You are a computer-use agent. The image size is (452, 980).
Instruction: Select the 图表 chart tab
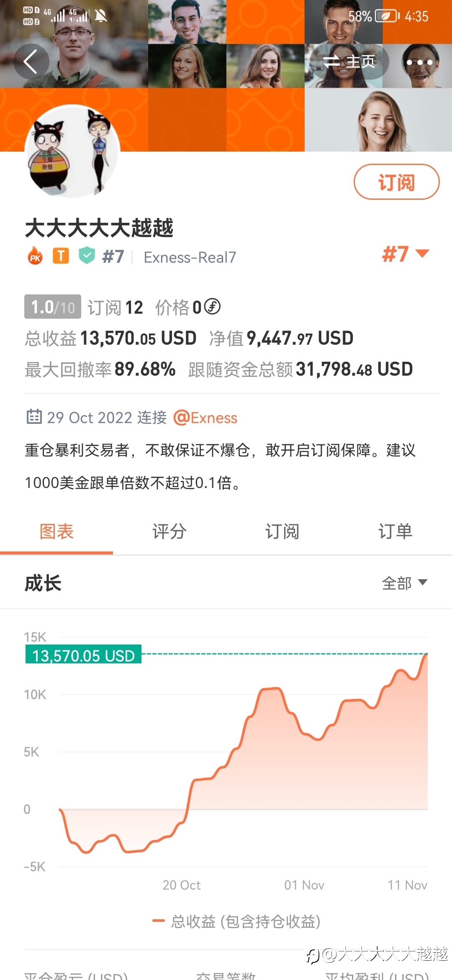pyautogui.click(x=56, y=532)
